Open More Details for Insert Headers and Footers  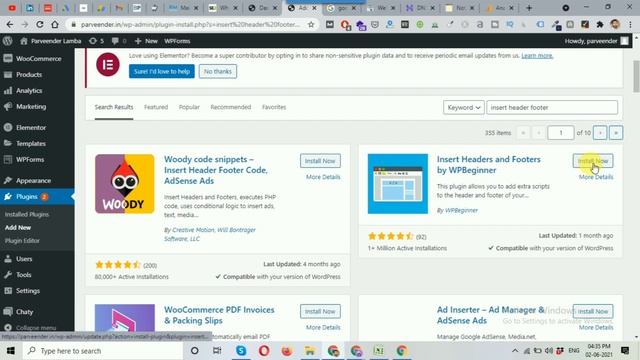(x=596, y=177)
